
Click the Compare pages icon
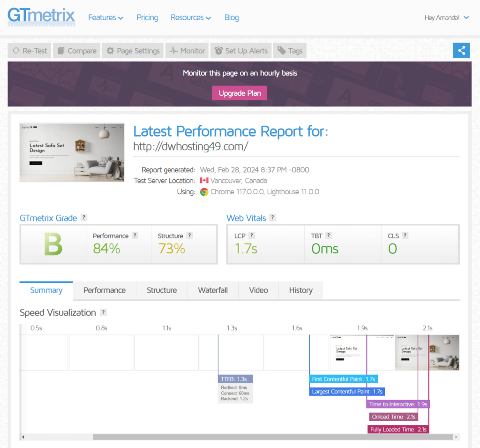pyautogui.click(x=61, y=51)
